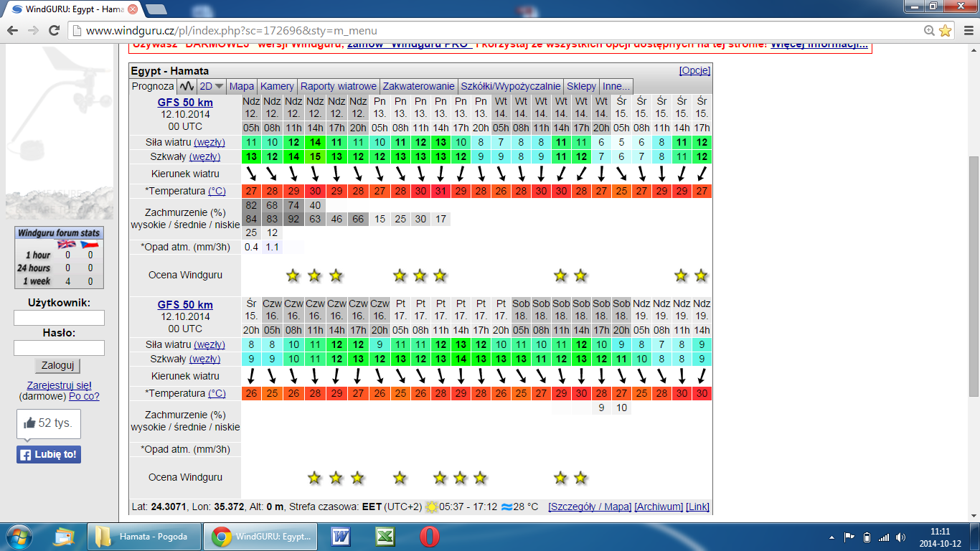Open the Raporty wiatrowe tab
This screenshot has height=551, width=980.
[x=339, y=86]
